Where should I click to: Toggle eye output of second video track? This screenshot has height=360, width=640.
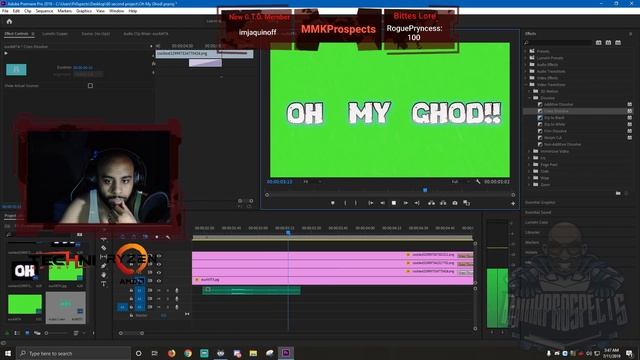[x=159, y=264]
